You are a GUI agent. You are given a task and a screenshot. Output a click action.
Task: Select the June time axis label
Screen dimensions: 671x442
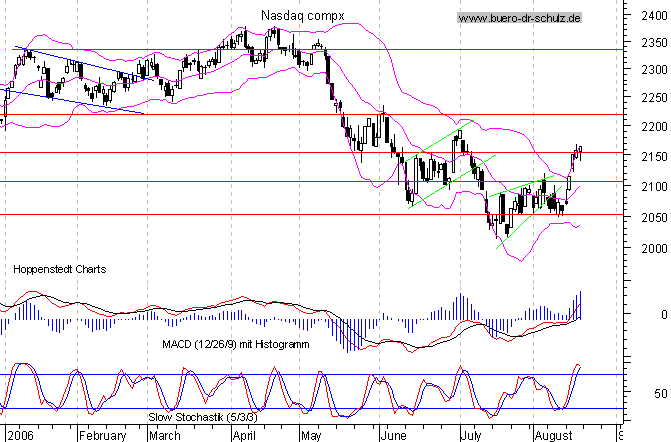click(393, 436)
